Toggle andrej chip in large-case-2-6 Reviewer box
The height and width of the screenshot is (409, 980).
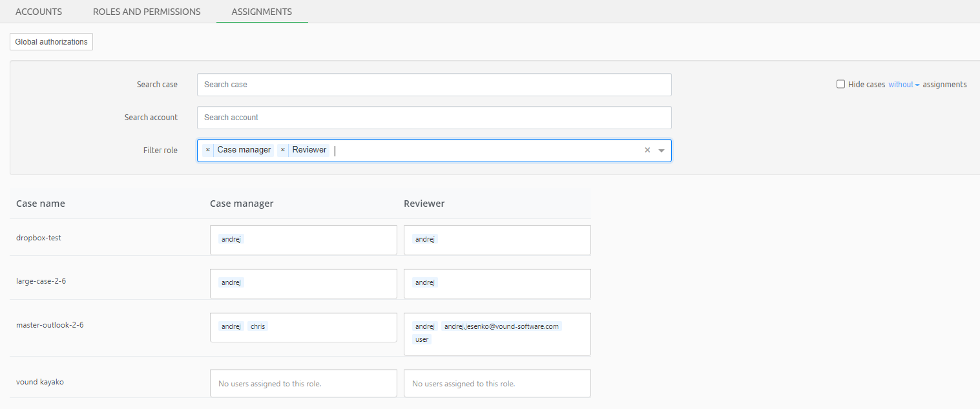424,282
